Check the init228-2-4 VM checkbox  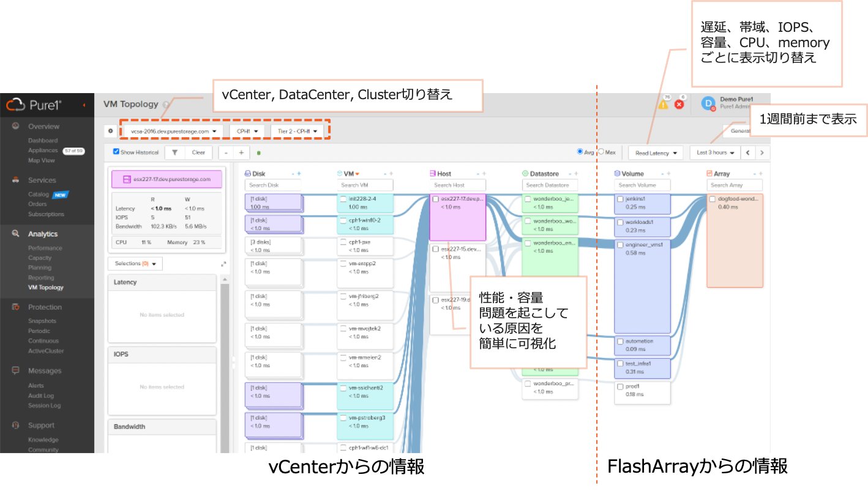(343, 199)
